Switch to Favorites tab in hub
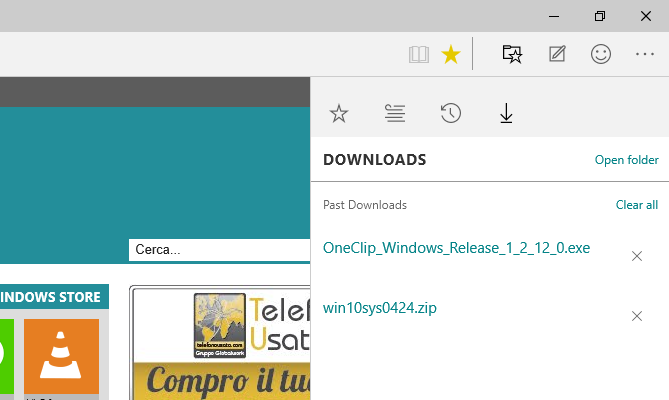This screenshot has height=400, width=669. tap(339, 114)
